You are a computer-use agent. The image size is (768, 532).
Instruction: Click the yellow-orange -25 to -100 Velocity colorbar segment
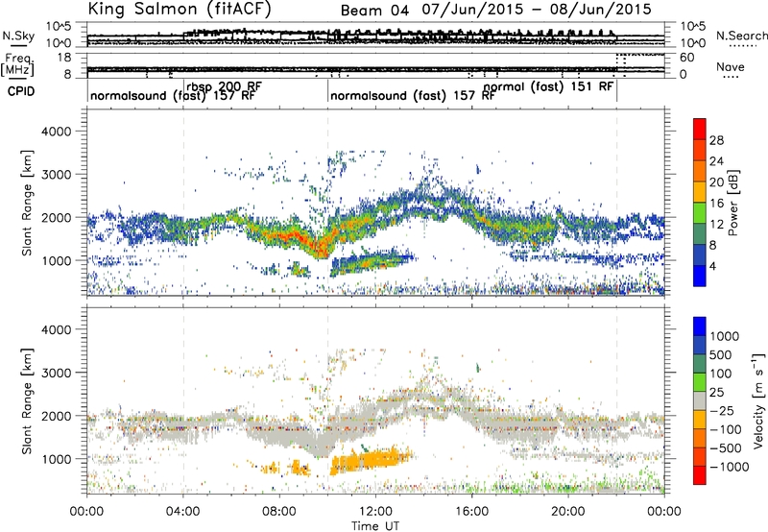click(700, 420)
